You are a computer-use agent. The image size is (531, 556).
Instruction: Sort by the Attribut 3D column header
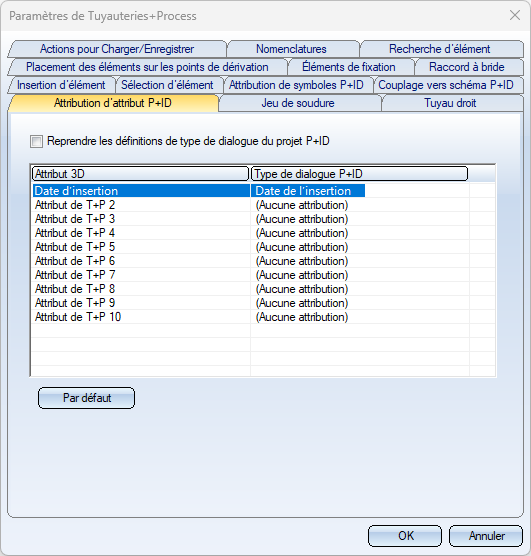(x=140, y=174)
